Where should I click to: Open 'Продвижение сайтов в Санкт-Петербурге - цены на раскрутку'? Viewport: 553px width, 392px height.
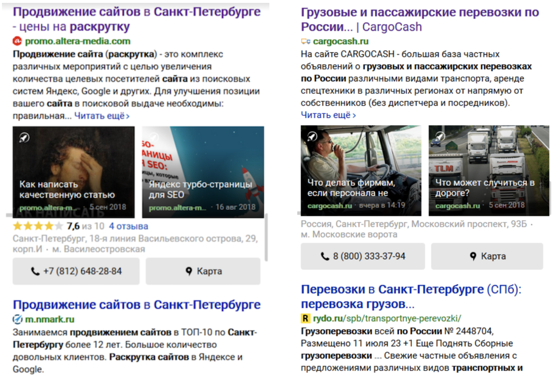tap(137, 19)
